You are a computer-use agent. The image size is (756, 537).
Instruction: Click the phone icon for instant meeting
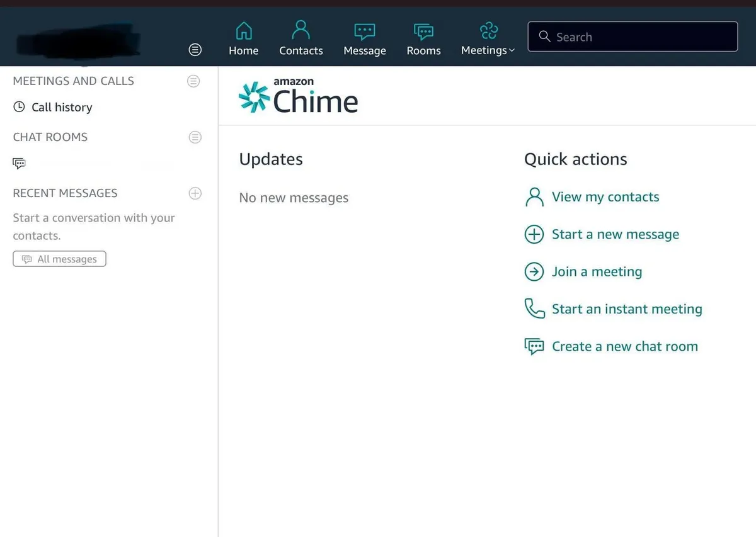point(534,309)
